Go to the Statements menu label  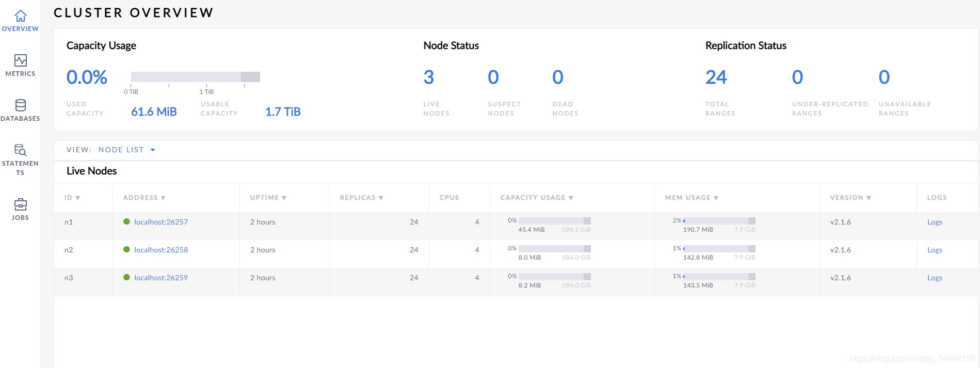20,168
